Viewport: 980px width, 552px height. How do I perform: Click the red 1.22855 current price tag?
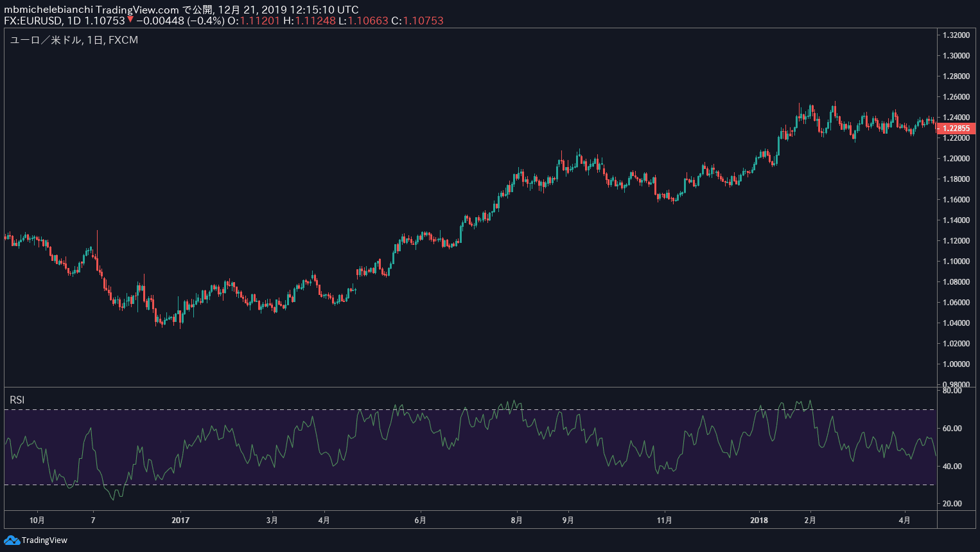(956, 129)
